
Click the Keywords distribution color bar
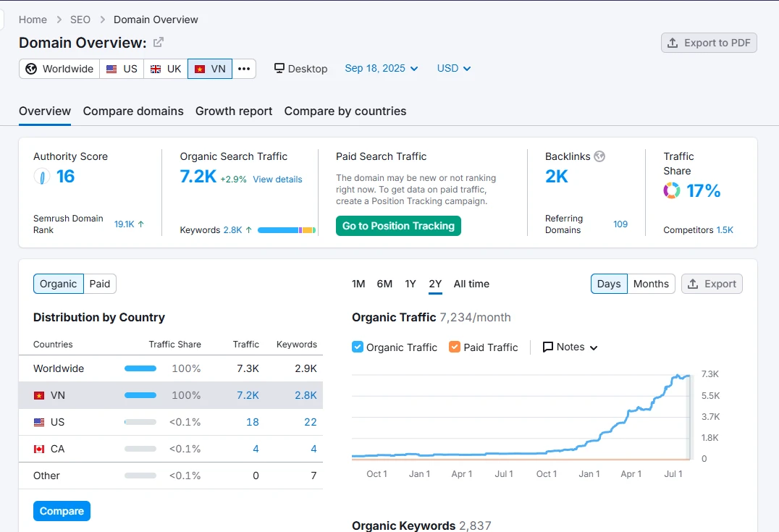(x=286, y=230)
